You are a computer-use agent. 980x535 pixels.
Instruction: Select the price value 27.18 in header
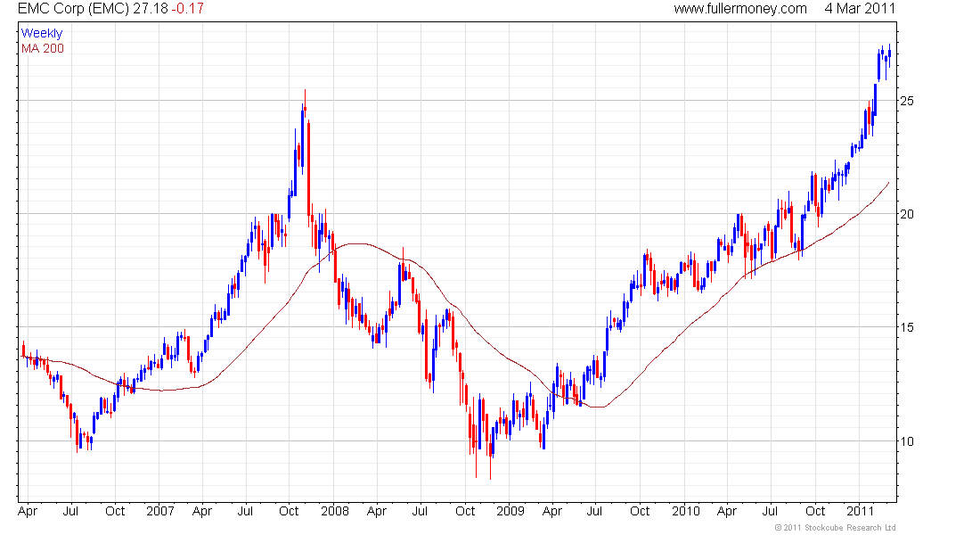(150, 9)
